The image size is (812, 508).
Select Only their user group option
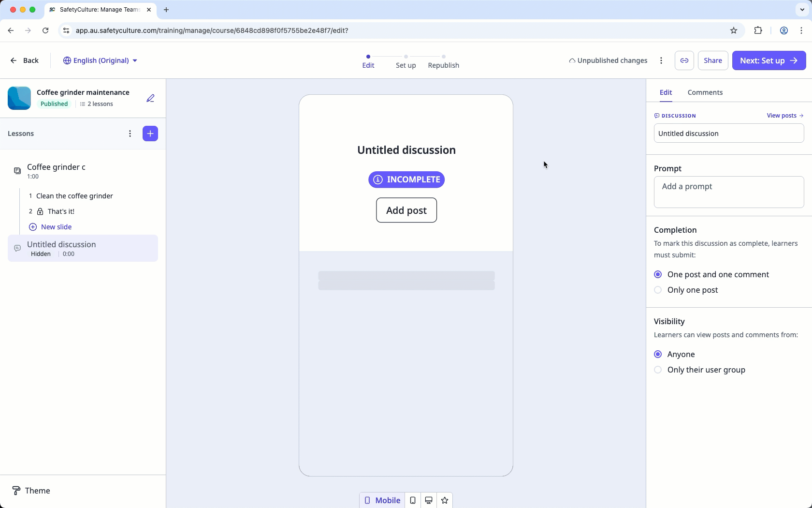pyautogui.click(x=699, y=370)
